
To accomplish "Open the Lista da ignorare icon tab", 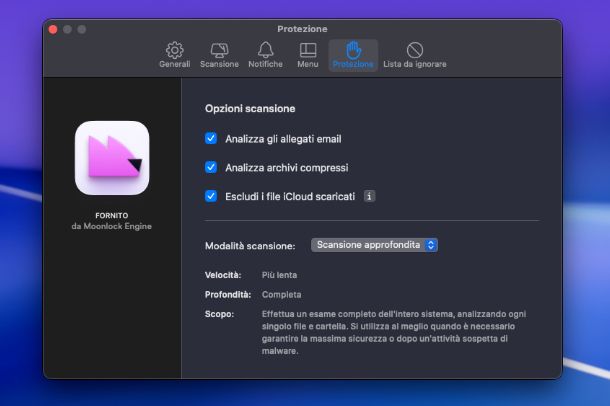I will pos(415,55).
